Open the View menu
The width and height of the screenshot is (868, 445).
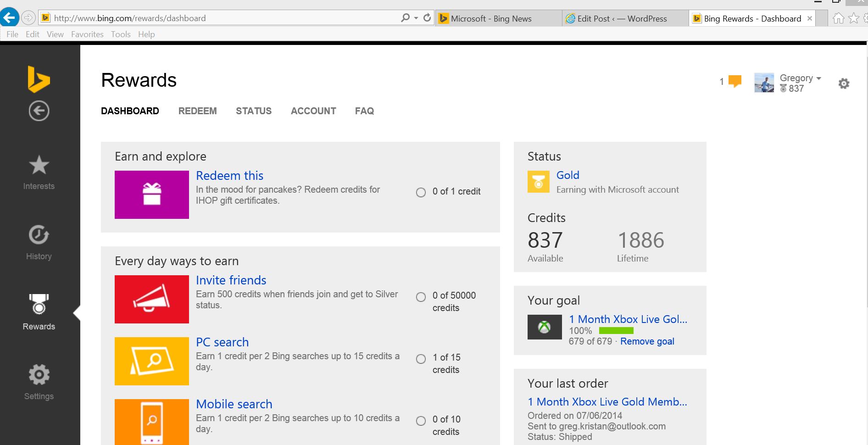coord(55,34)
